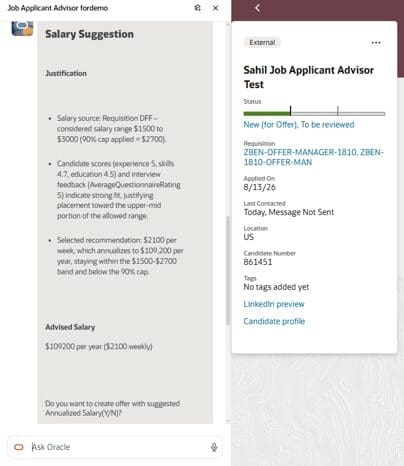Click the advisor bot avatar icon

22,28
